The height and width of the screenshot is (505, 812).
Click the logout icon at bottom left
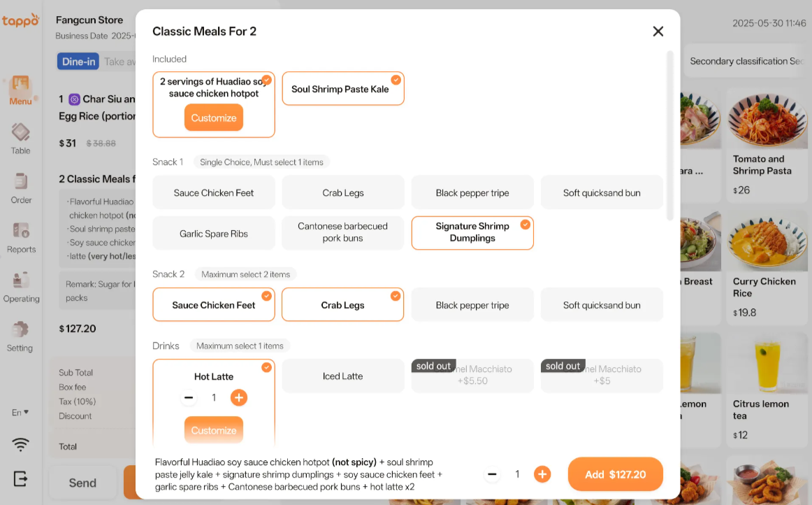(21, 478)
